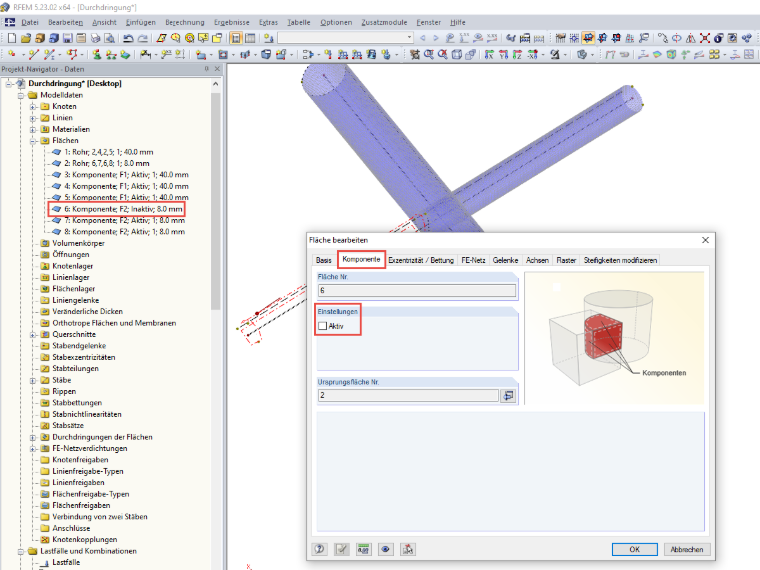Screen dimensions: 760x570
Task: Open the Zusatzmodule menu
Action: [384, 22]
